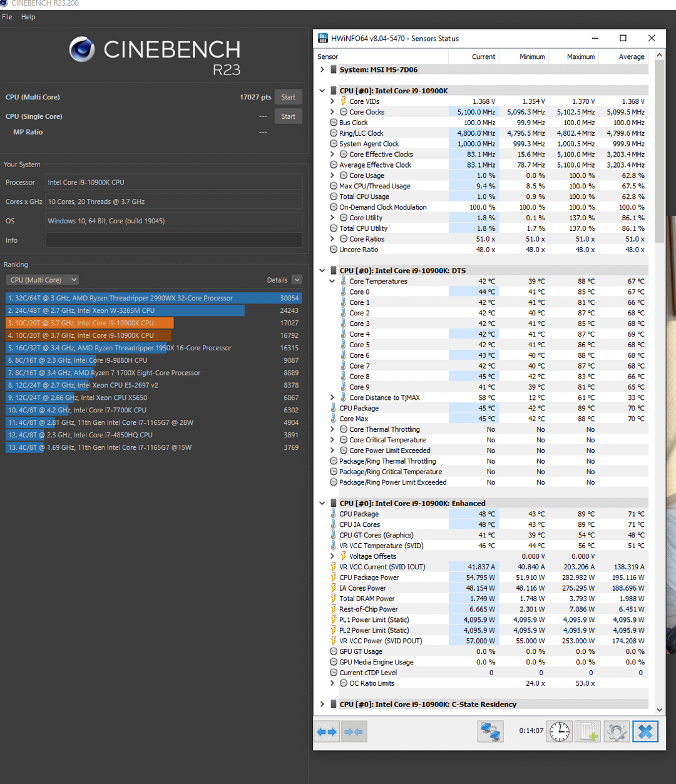This screenshot has width=676, height=784.
Task: Click the System MSI MS-7D06 chip icon
Action: point(334,69)
